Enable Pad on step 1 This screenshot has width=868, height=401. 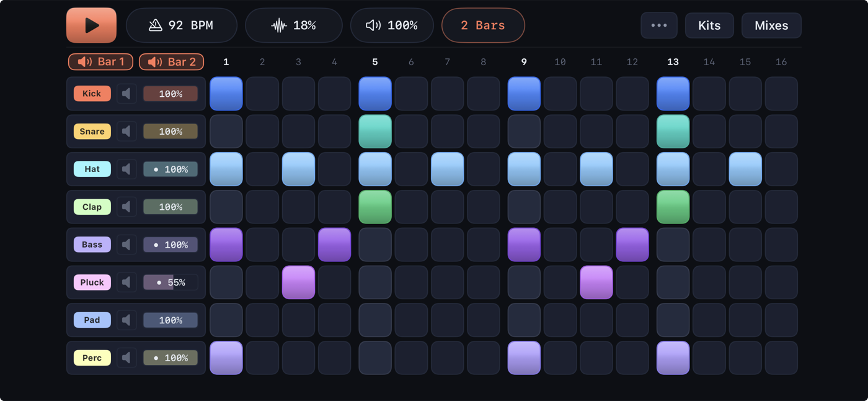click(x=226, y=320)
